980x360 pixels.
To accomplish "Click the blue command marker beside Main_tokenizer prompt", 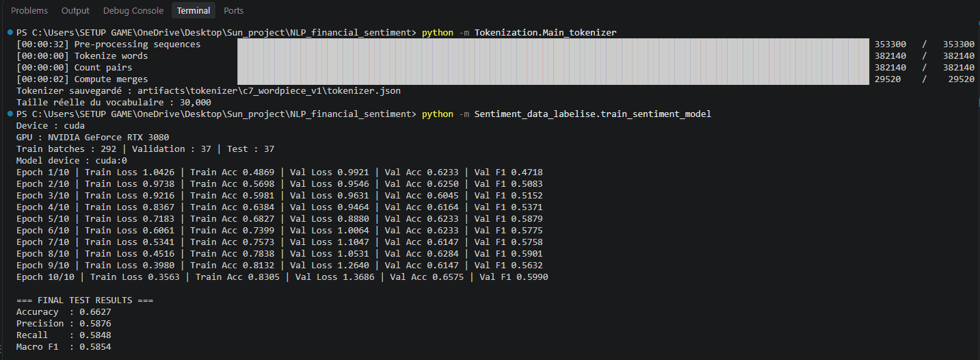I will tap(9, 32).
